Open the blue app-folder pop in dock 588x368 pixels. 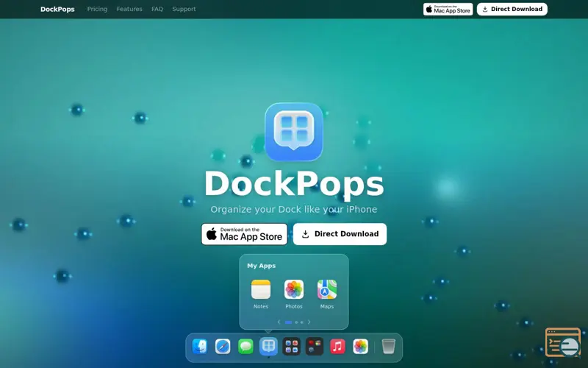(x=291, y=346)
